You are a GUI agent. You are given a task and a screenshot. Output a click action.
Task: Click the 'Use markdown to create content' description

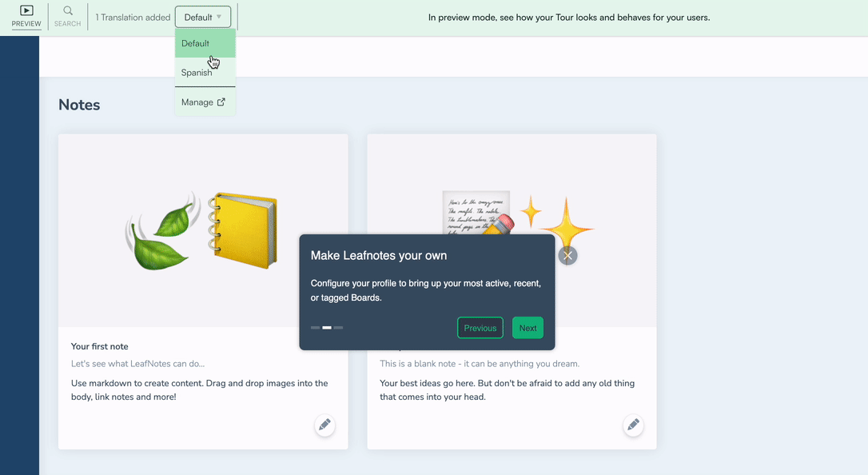coord(199,389)
